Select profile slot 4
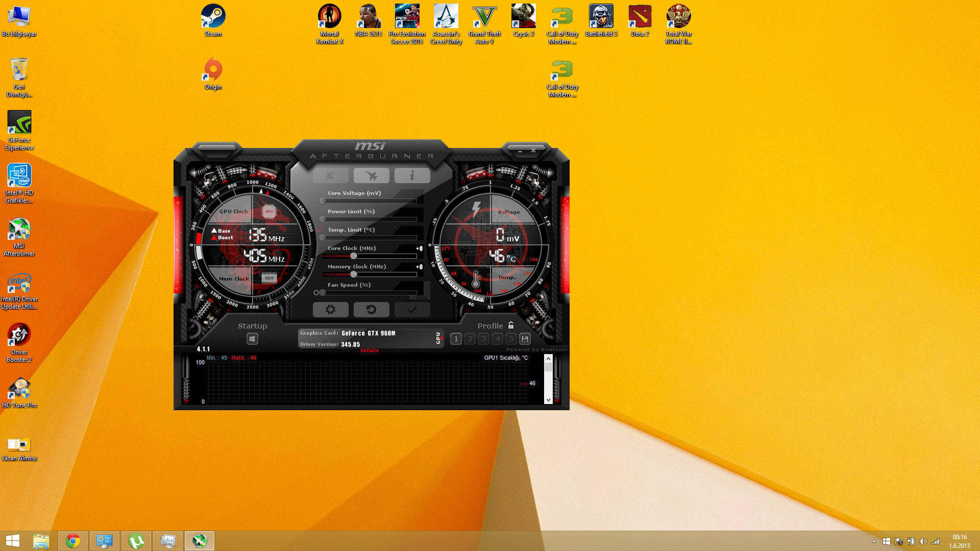This screenshot has height=551, width=980. point(497,339)
